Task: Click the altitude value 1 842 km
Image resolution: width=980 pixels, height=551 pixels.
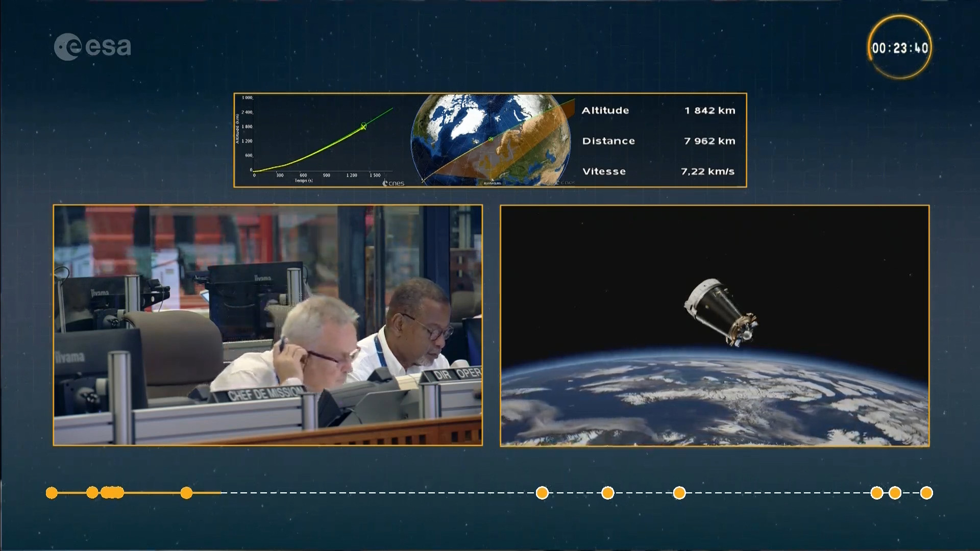Action: pos(710,110)
